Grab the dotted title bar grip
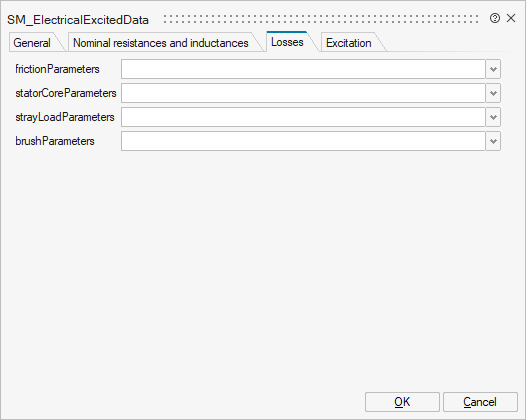The image size is (526, 420). [321, 19]
